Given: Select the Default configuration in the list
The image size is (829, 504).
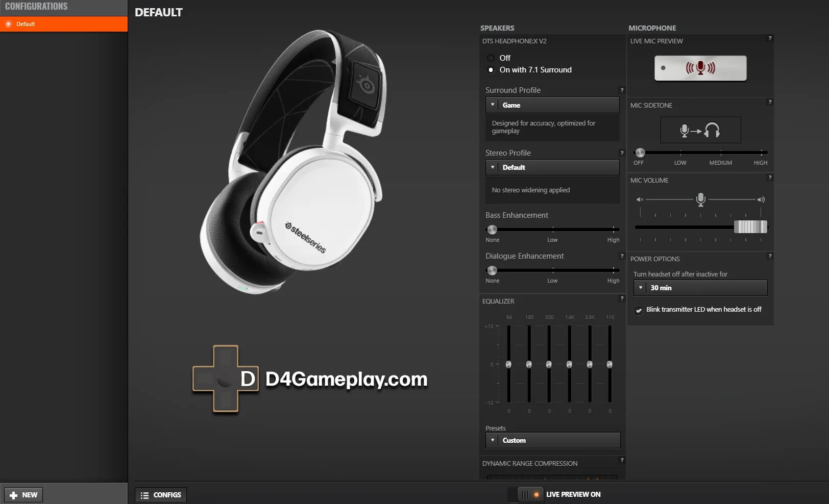Looking at the screenshot, I should coord(64,24).
